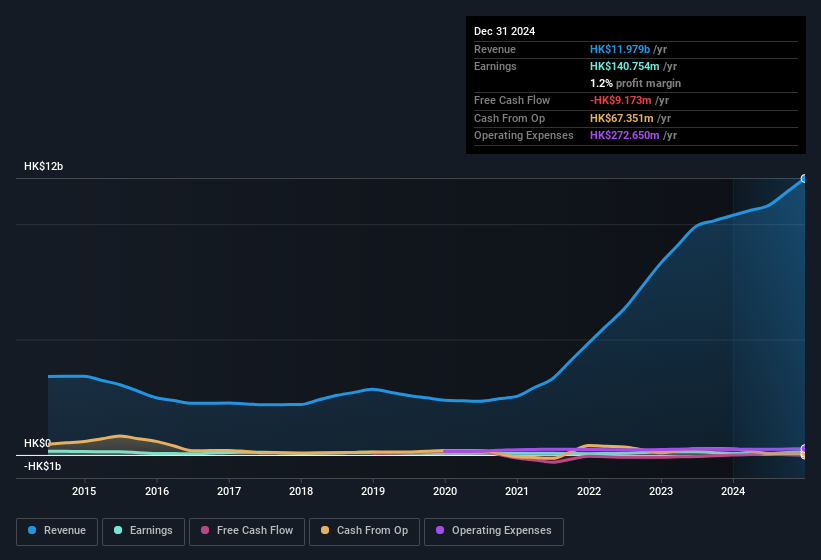
Task: Click the 2015 x-axis label
Action: pos(84,491)
